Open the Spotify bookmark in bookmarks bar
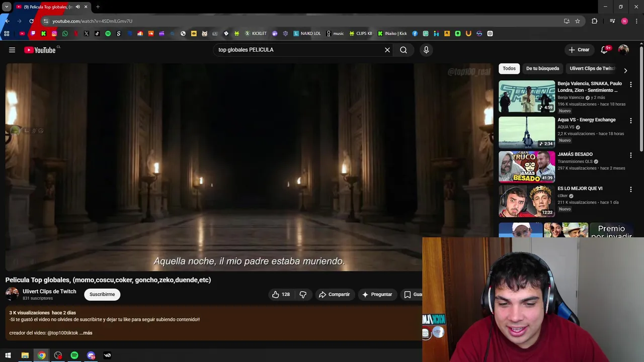 pyautogui.click(x=108, y=34)
